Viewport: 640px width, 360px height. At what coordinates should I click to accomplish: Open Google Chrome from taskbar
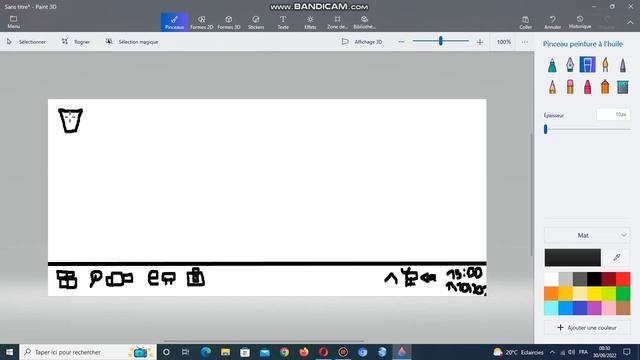[x=284, y=352]
